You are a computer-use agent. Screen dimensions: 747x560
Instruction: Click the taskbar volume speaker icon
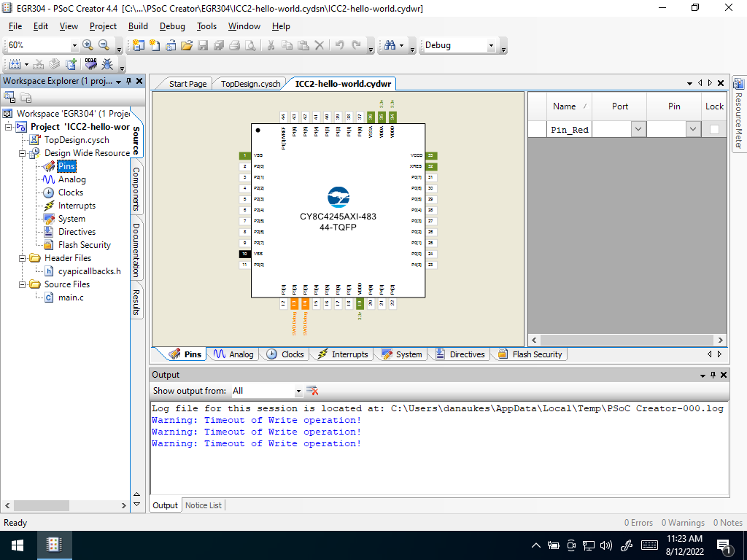[606, 545]
